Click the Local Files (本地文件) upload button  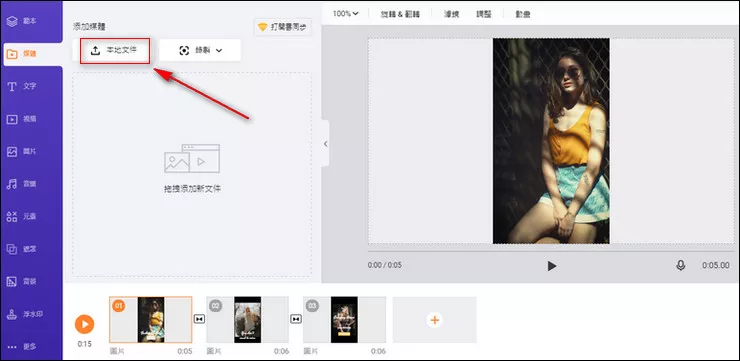coord(115,50)
